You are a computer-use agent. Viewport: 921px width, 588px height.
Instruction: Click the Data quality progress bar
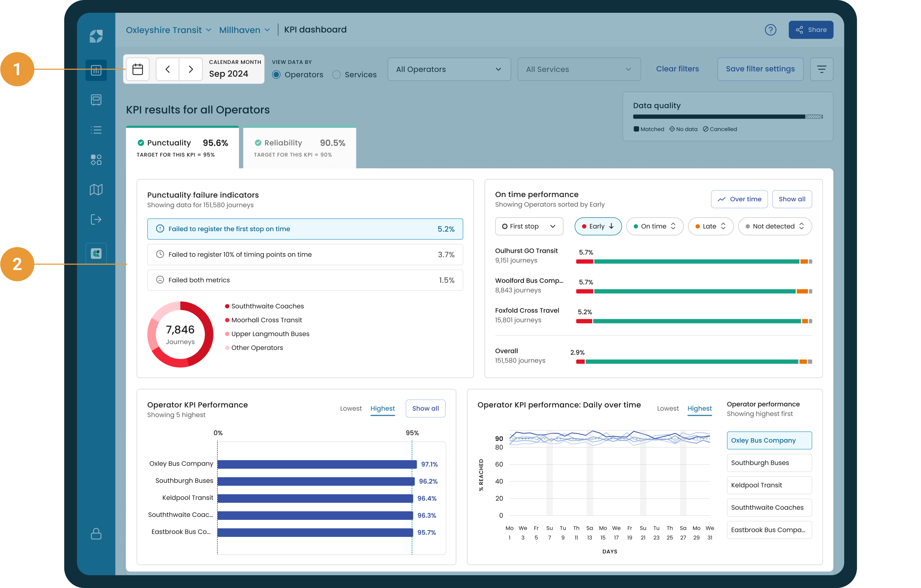pos(727,116)
